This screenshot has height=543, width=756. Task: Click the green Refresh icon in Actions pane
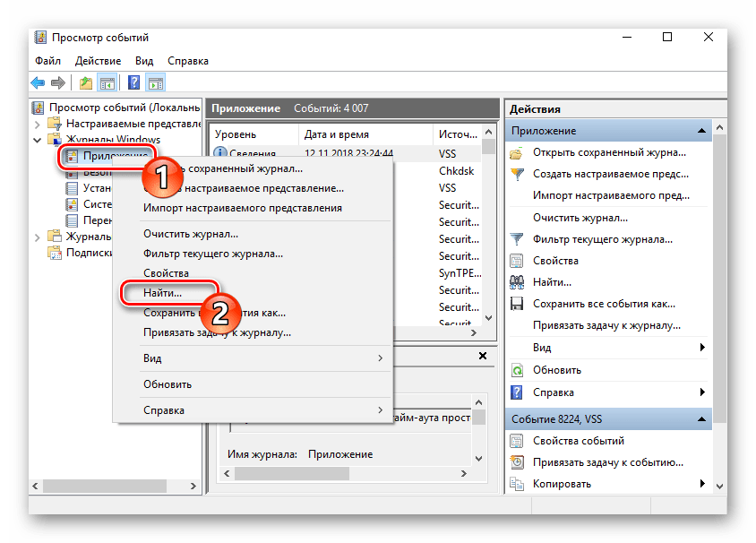[517, 369]
